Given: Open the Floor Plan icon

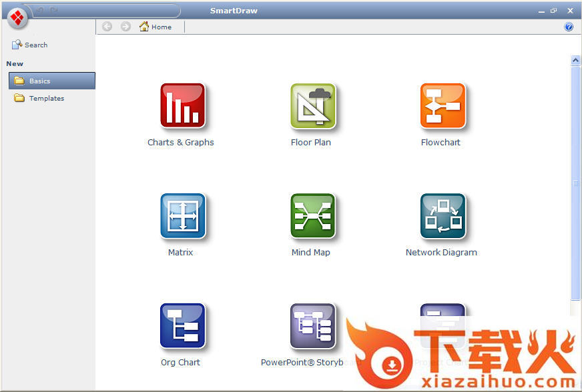Looking at the screenshot, I should tap(313, 106).
